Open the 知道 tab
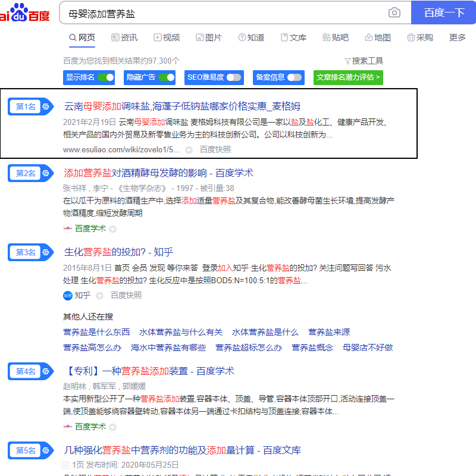Screen dimensions: 476x476 pos(251,37)
